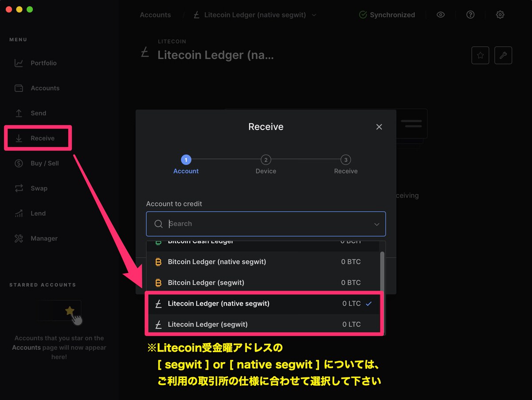Screen dimensions: 532x400
Task: Click the 0 LTC balance of Litecoin Ledger (segwit)
Action: pyautogui.click(x=352, y=325)
